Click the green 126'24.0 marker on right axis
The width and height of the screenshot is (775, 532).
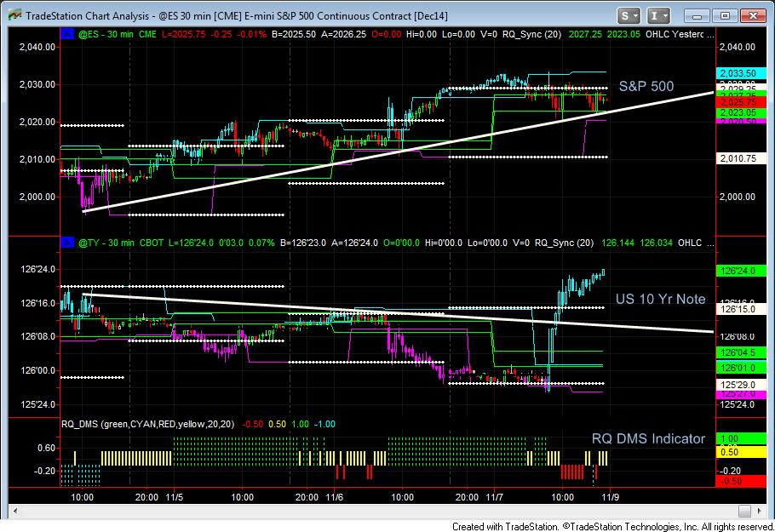(740, 271)
